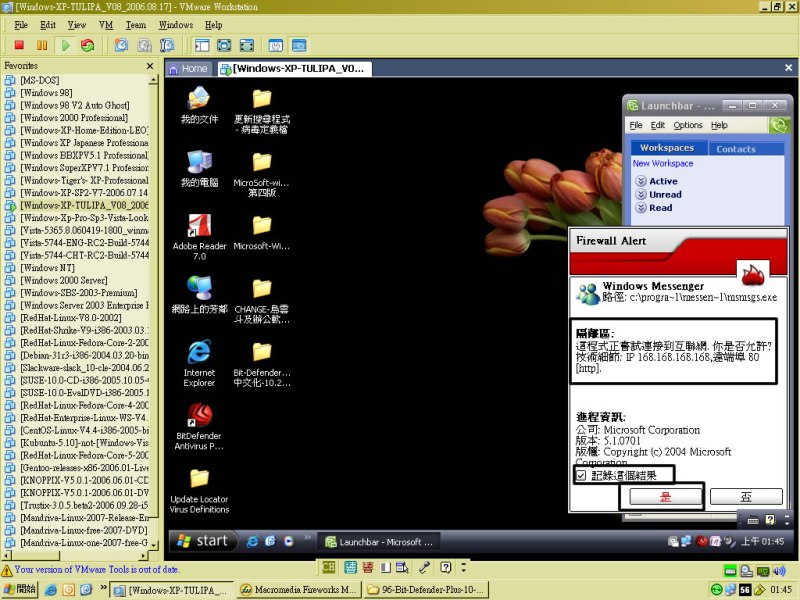Click the guest quick launch media player icon

tap(289, 541)
